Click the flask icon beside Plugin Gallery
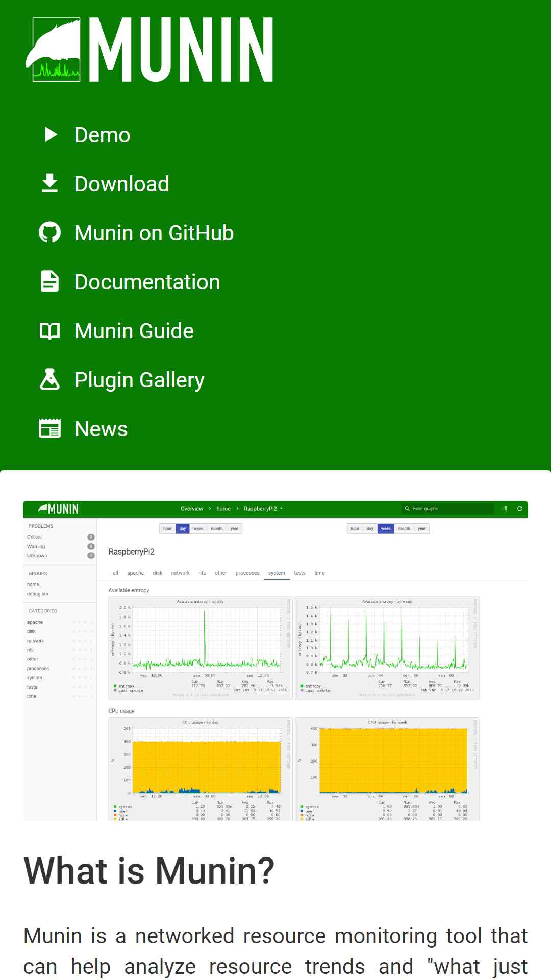The height and width of the screenshot is (980, 551). (49, 379)
